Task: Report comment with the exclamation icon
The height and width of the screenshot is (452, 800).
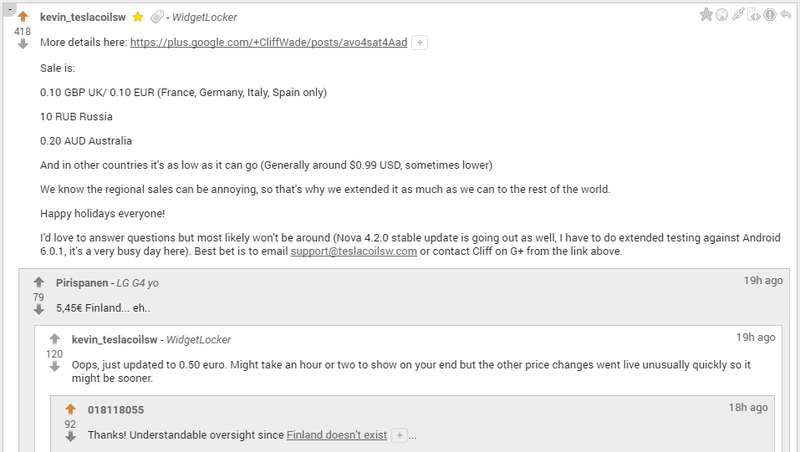Action: coord(770,14)
